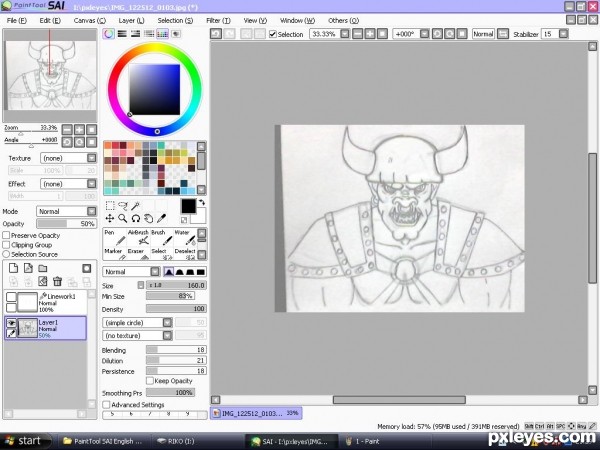Click the undo arrow in toolbar

[x=216, y=34]
